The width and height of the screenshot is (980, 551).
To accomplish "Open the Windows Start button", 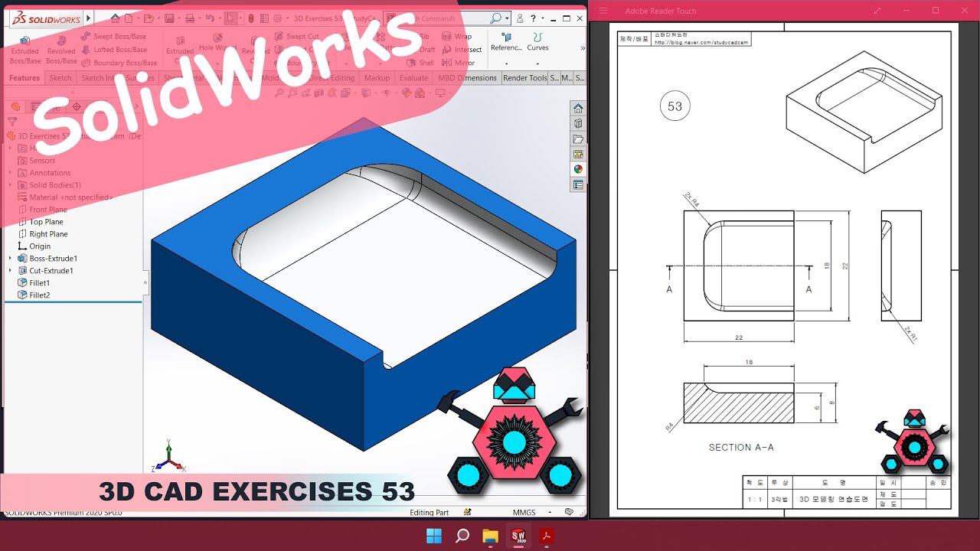I will tap(433, 536).
